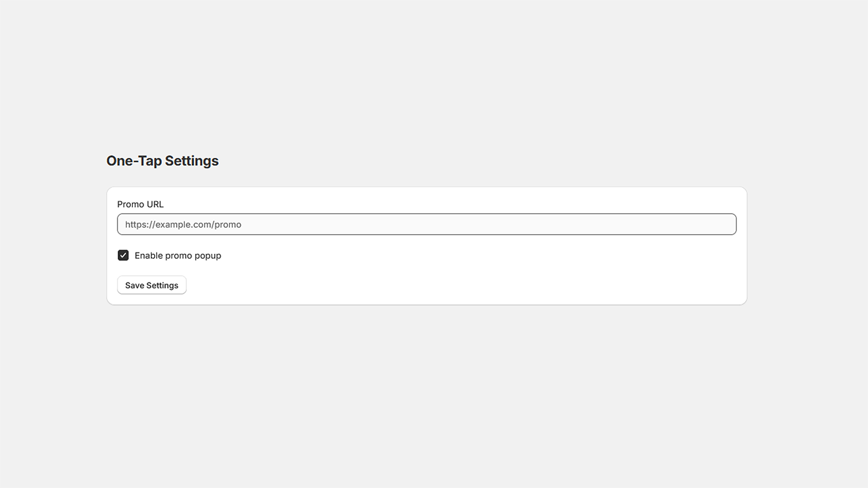Screen dimensions: 868x488
Task: Click the checkbox next to Enable promo popup
Action: (123, 255)
